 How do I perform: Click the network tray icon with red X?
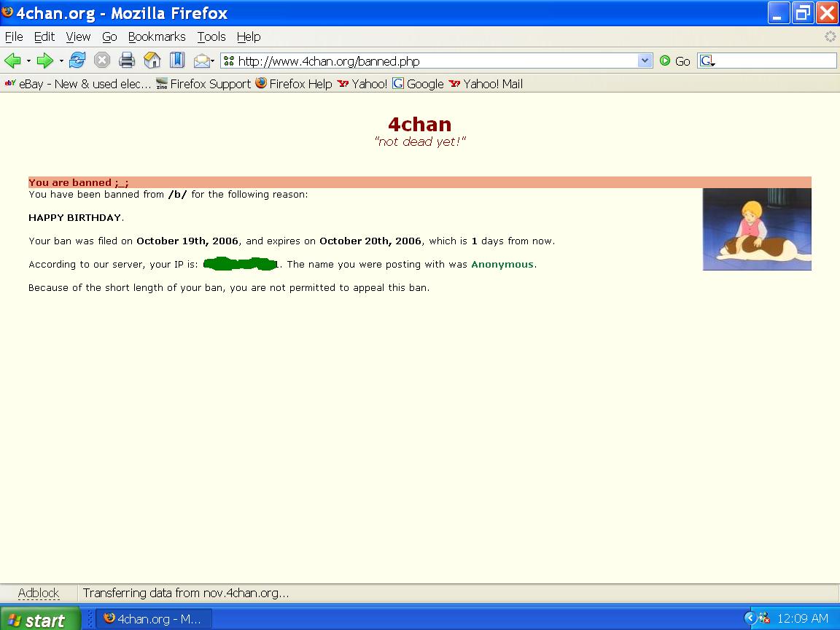tap(764, 619)
